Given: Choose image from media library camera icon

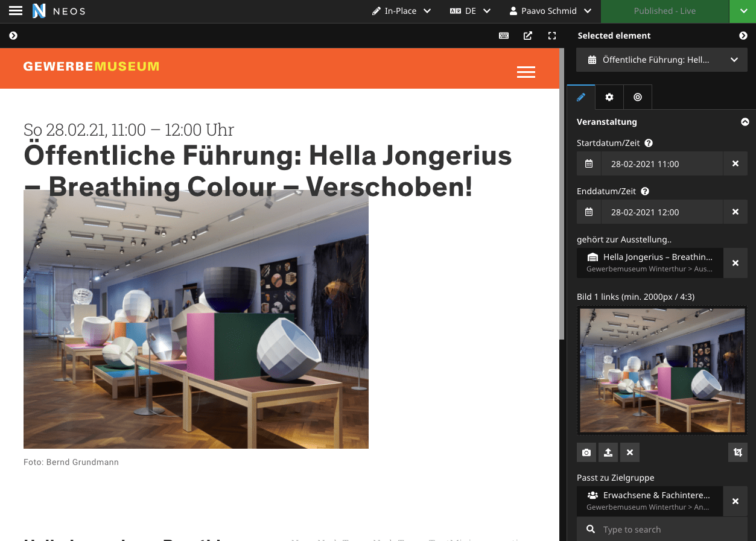Looking at the screenshot, I should pyautogui.click(x=586, y=452).
